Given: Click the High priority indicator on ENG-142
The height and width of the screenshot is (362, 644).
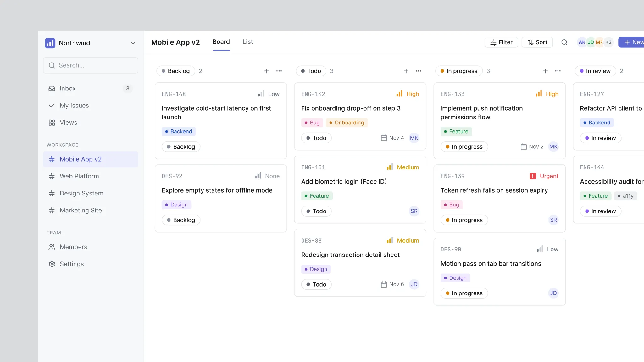Looking at the screenshot, I should 408,94.
